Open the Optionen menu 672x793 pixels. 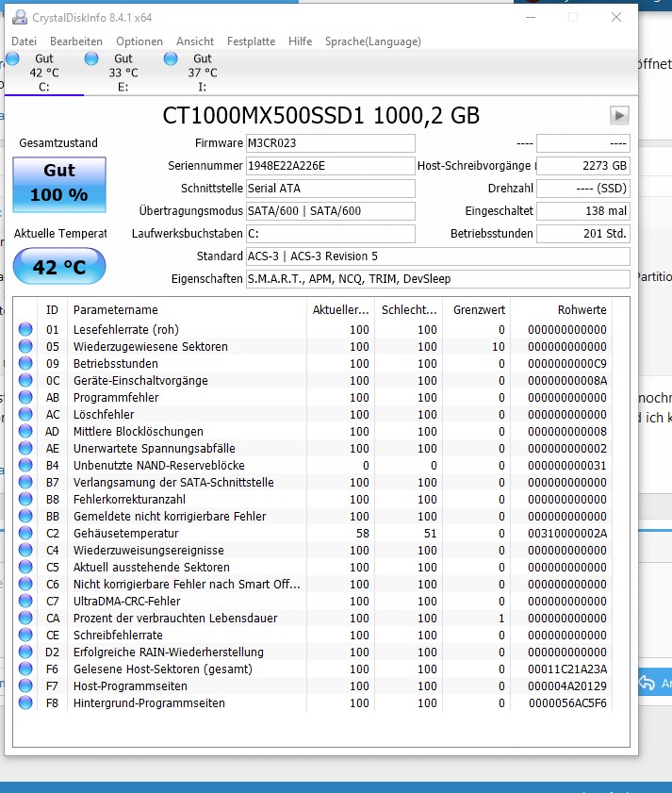[139, 41]
